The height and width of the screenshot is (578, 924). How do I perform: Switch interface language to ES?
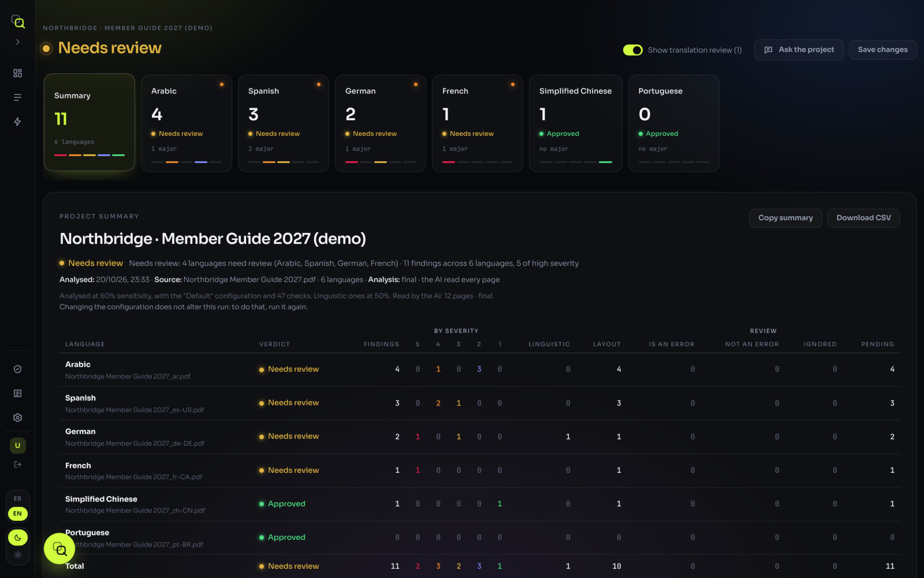pos(17,498)
